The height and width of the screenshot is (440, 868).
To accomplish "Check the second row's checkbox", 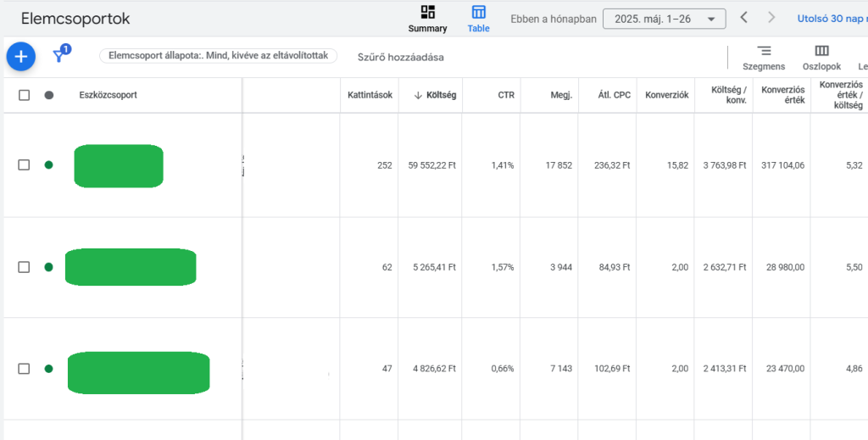I will point(24,267).
